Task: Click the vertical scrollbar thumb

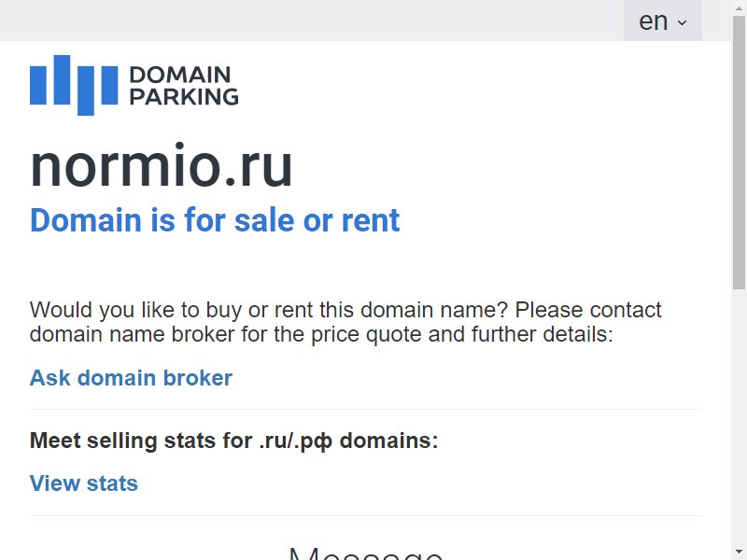Action: [x=739, y=152]
